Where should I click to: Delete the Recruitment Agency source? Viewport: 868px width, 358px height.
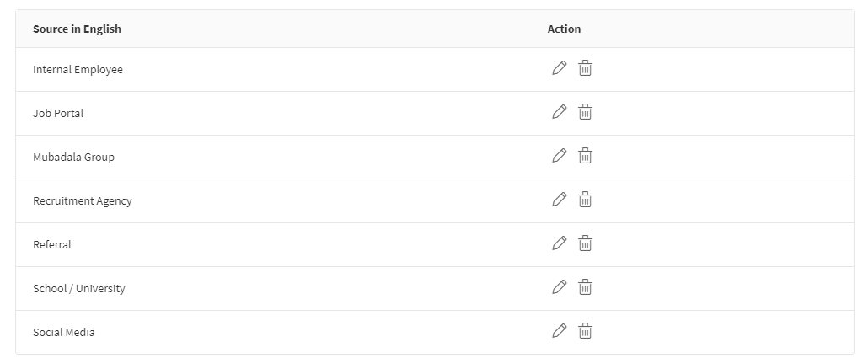point(585,200)
